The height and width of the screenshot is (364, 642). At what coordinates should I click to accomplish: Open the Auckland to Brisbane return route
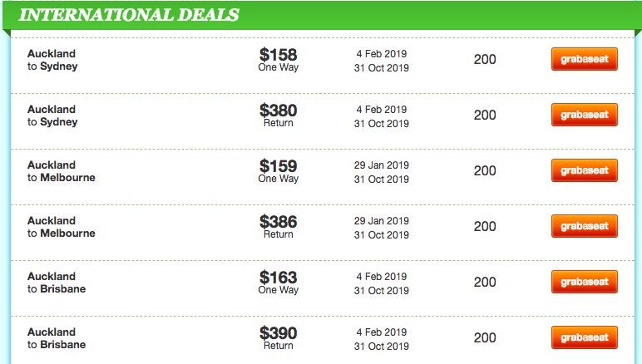pos(57,338)
